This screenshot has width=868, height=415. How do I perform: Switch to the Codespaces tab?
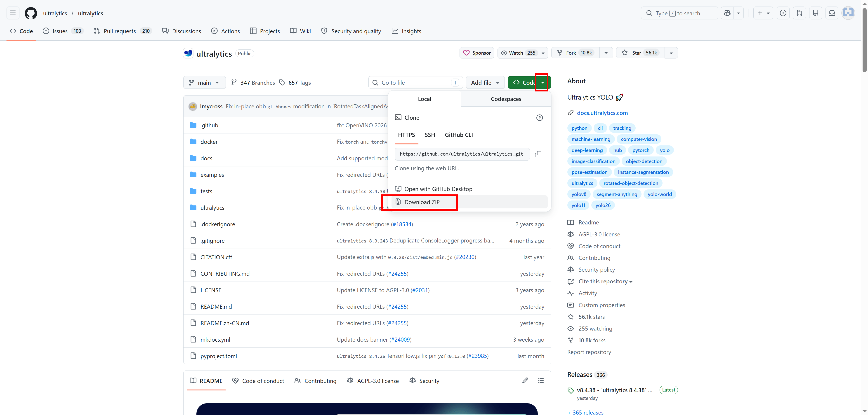coord(506,99)
